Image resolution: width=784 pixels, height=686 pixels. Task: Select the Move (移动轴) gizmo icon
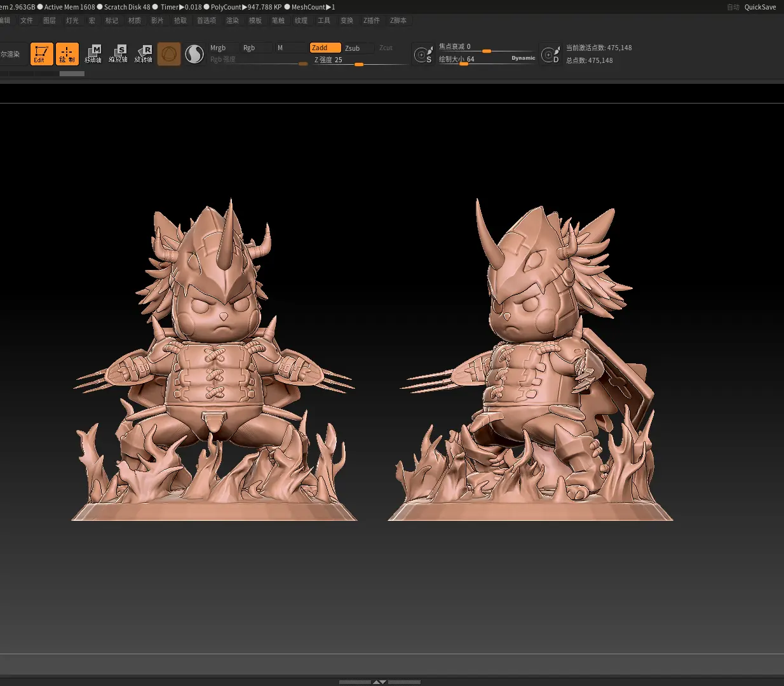(93, 54)
